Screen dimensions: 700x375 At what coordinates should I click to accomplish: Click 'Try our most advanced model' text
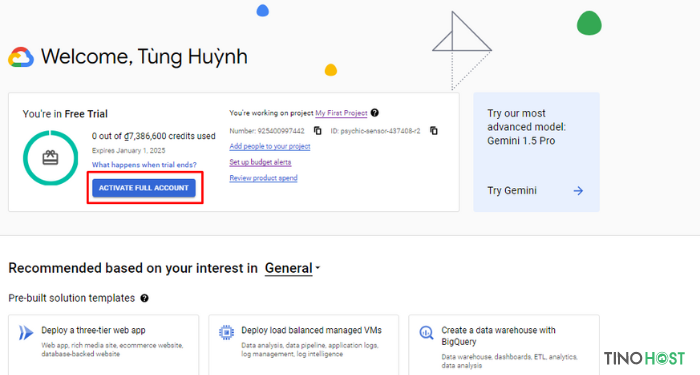point(526,127)
